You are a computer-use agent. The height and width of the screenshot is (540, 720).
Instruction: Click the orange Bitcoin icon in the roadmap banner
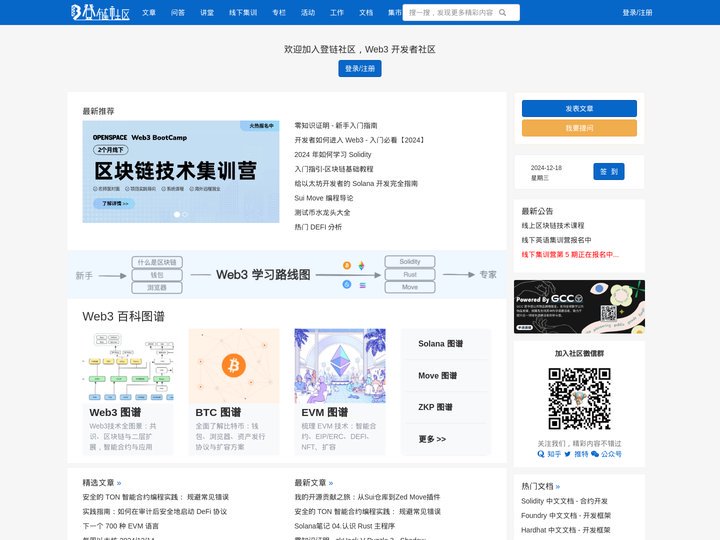347,265
